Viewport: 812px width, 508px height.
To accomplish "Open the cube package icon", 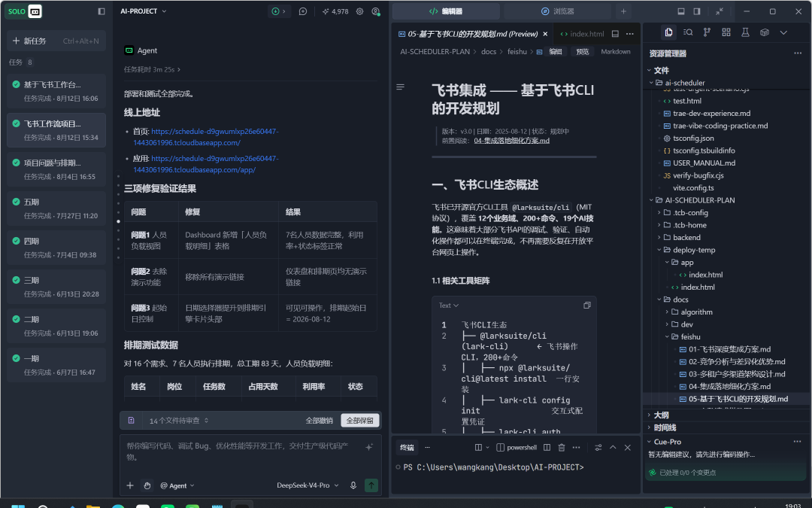I will (x=765, y=32).
